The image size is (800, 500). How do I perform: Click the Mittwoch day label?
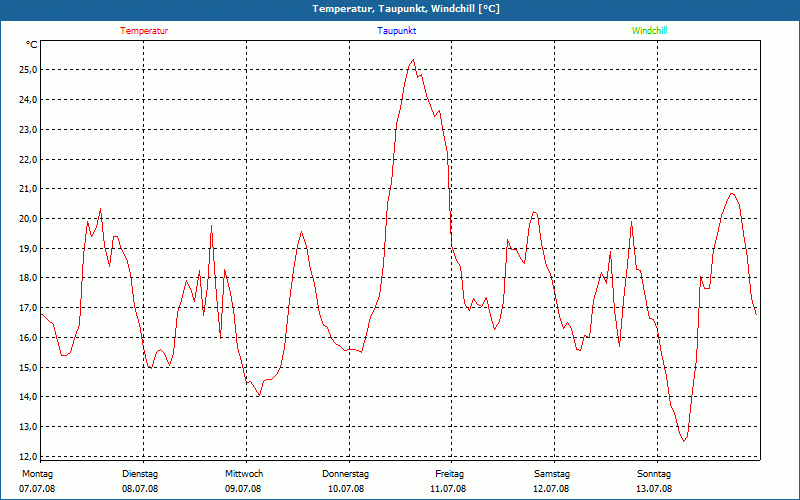[244, 474]
